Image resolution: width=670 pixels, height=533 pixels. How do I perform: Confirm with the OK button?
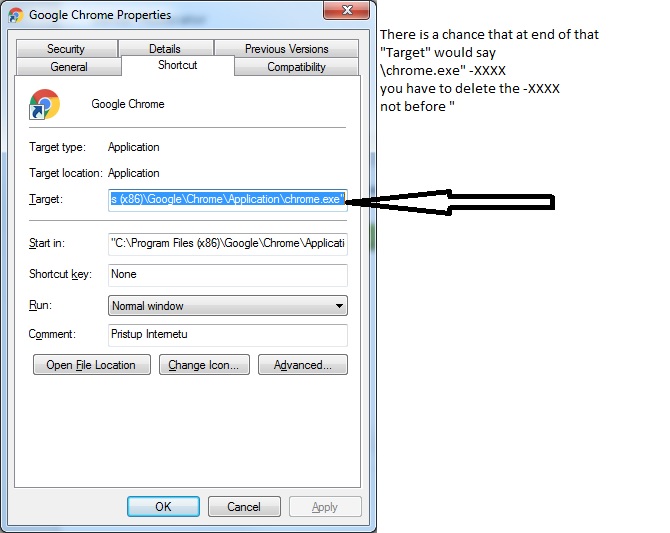click(163, 506)
